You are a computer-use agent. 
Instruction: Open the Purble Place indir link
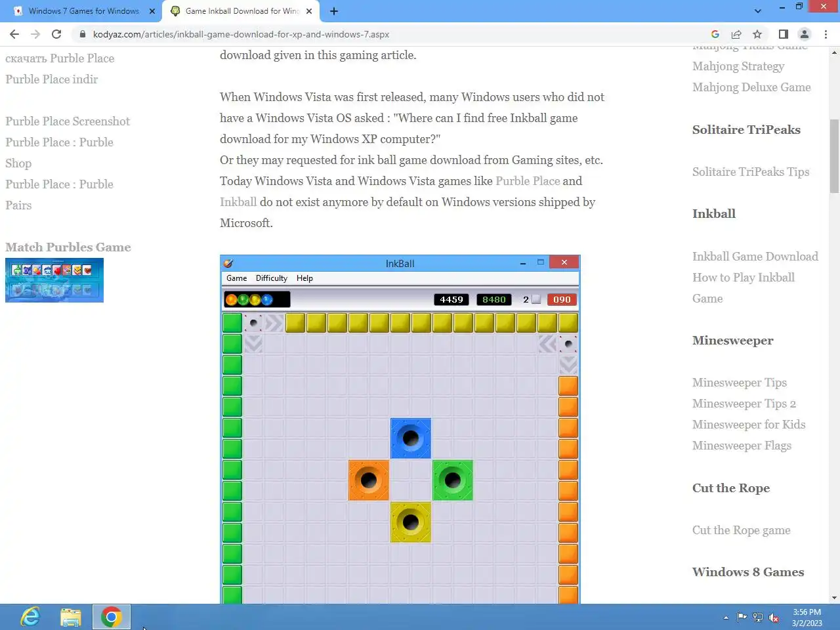point(52,79)
